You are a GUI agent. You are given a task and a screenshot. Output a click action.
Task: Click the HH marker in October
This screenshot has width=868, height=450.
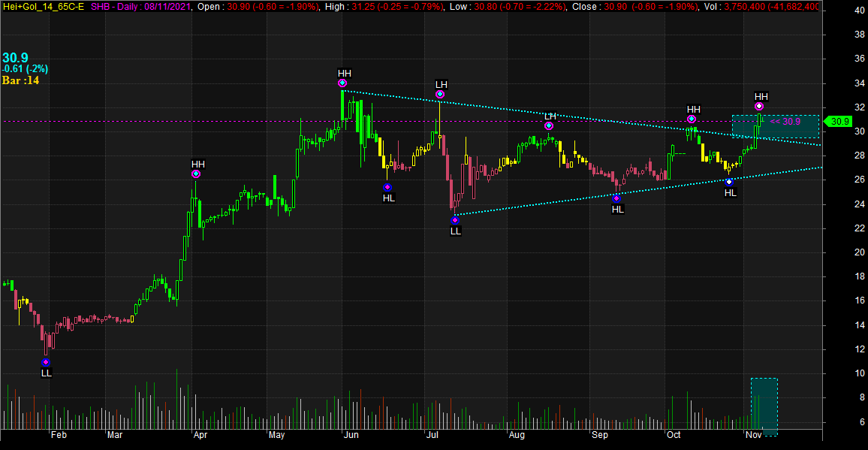click(692, 119)
